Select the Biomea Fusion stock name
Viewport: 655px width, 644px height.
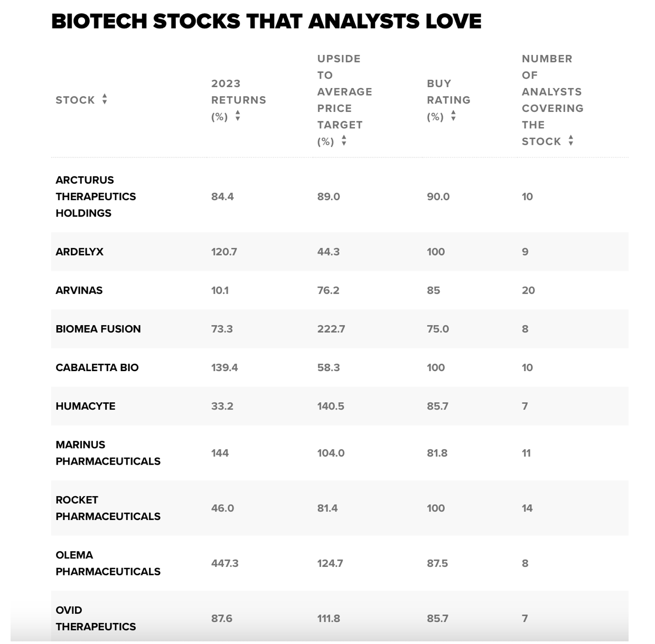tap(98, 329)
